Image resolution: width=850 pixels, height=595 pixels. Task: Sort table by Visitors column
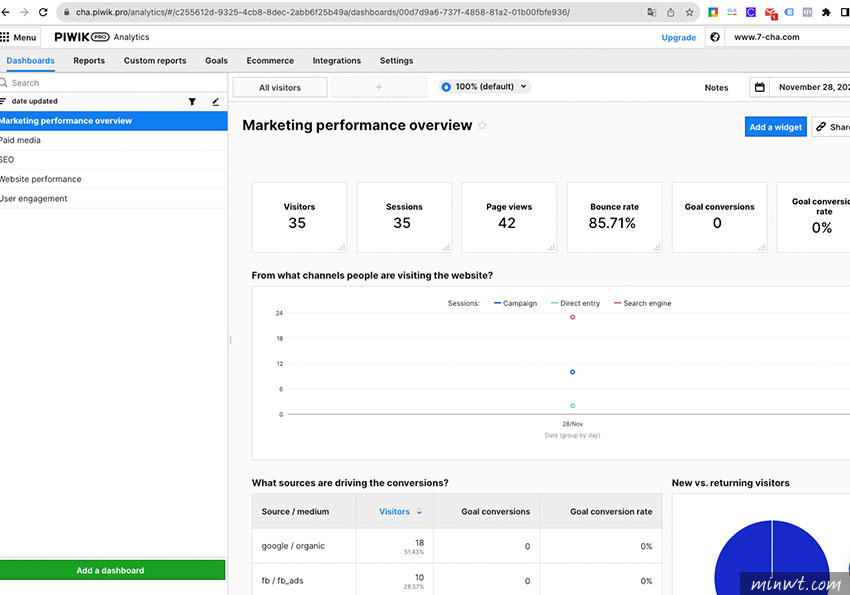pos(395,511)
